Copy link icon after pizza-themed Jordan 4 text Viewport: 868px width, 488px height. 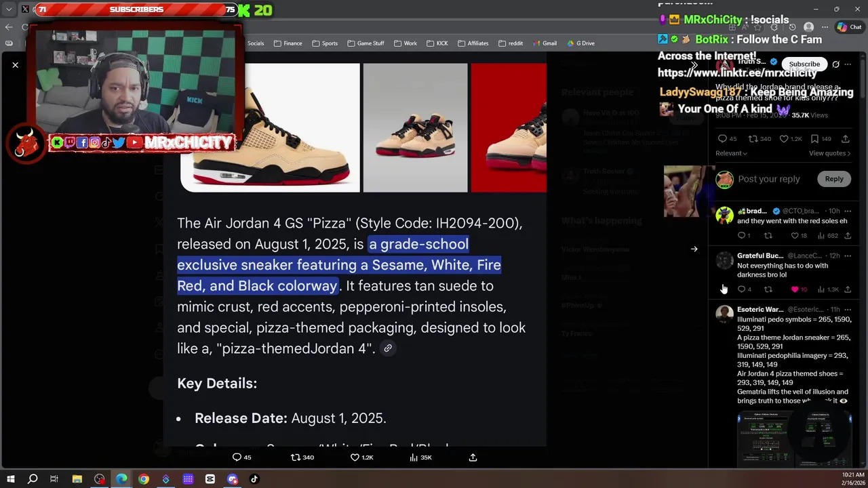[388, 348]
